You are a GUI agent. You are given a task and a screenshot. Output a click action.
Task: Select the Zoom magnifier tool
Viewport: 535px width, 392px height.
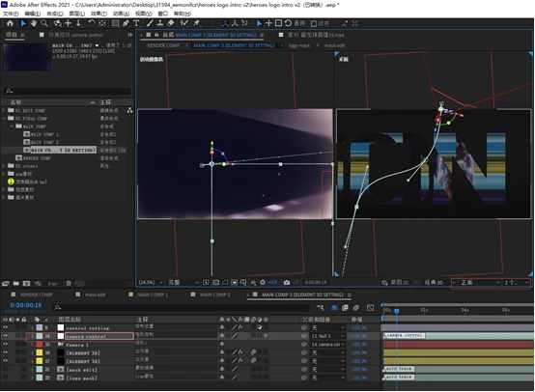coord(44,23)
